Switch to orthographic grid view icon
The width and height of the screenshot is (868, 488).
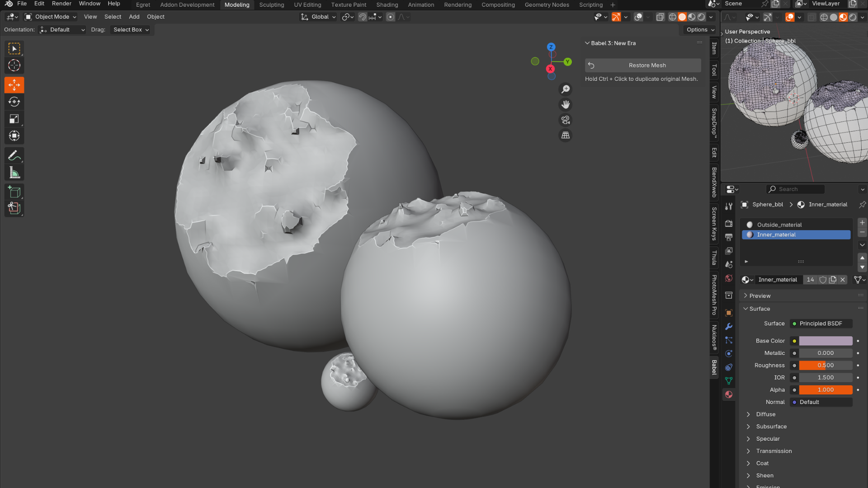tap(566, 136)
